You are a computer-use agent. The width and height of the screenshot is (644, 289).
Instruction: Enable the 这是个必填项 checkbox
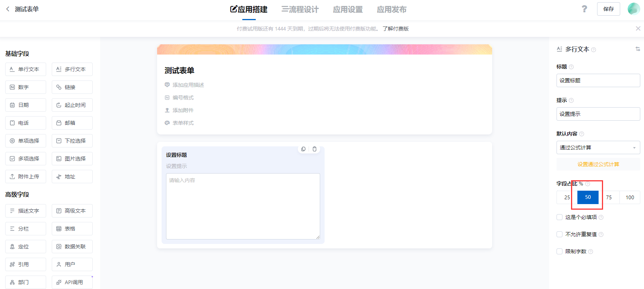pyautogui.click(x=559, y=217)
